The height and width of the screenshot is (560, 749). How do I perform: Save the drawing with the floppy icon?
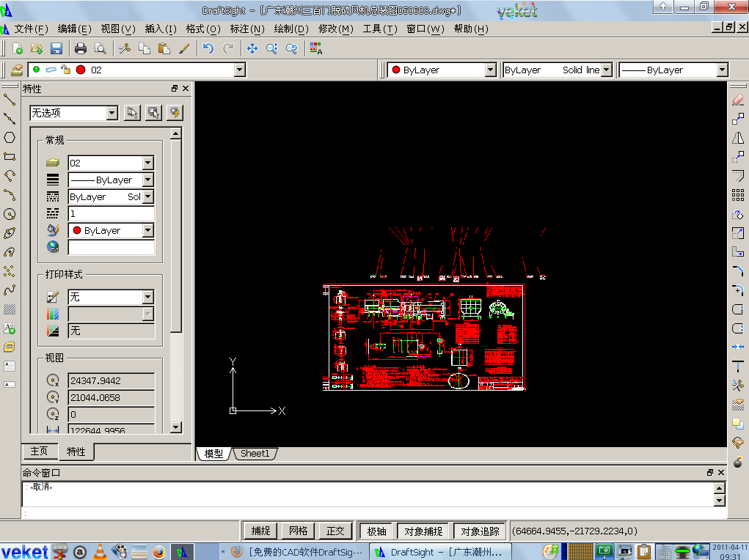pos(56,48)
